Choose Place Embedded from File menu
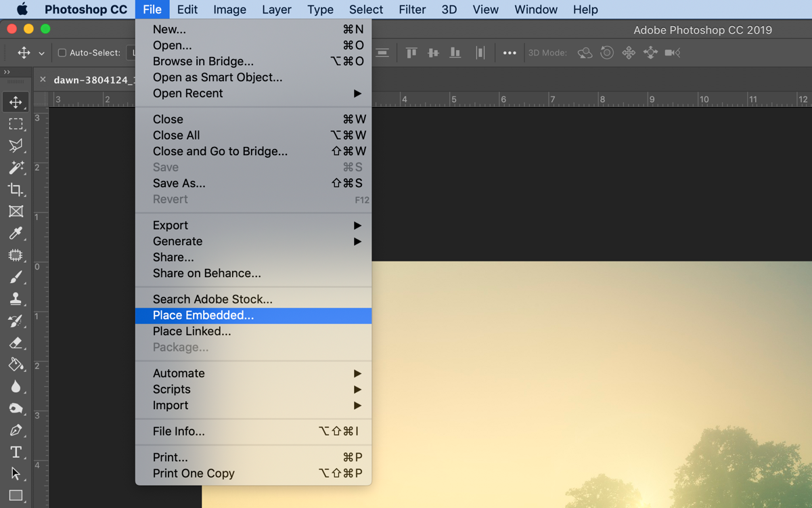 (x=203, y=316)
